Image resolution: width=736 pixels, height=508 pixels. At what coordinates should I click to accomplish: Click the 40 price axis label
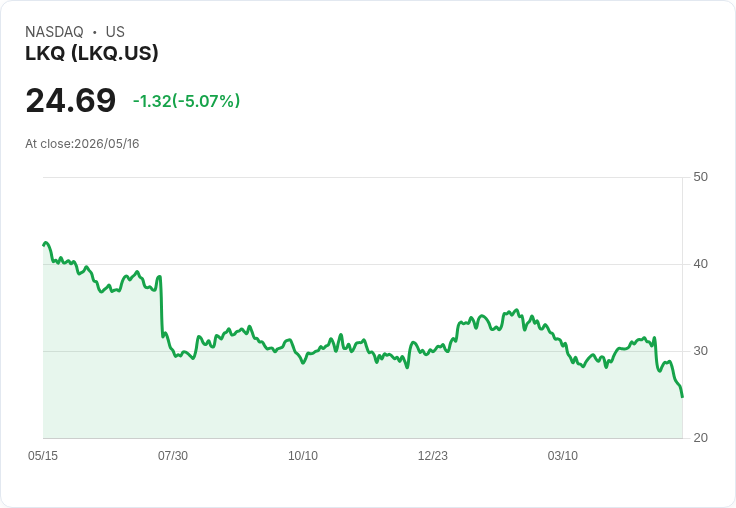(700, 264)
